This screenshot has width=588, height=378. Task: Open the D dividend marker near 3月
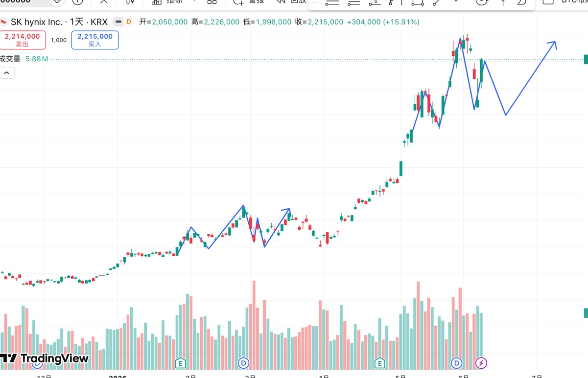[x=243, y=363]
